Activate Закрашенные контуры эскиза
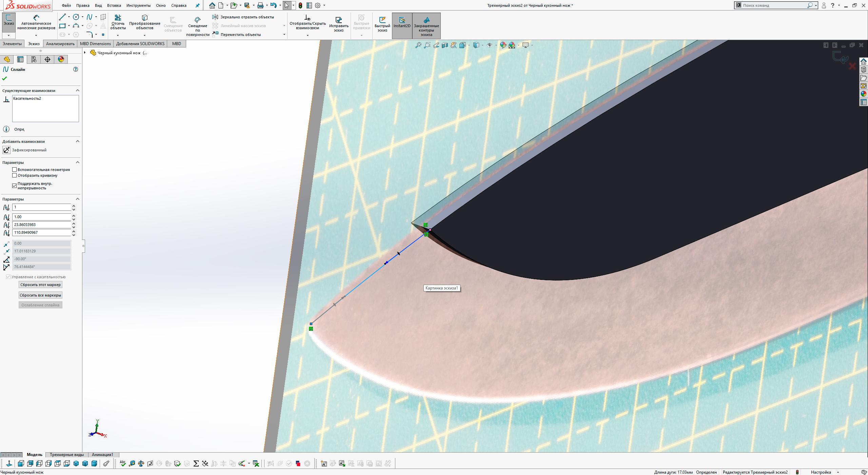Image resolution: width=868 pixels, height=475 pixels. pos(427,25)
